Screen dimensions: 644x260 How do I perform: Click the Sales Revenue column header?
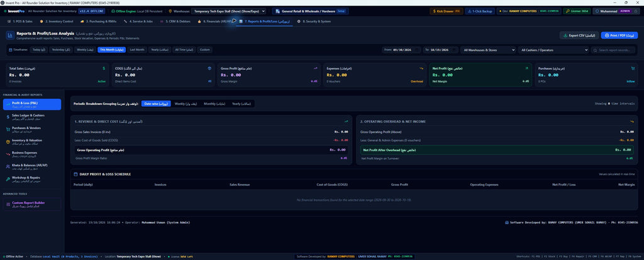coord(240,184)
